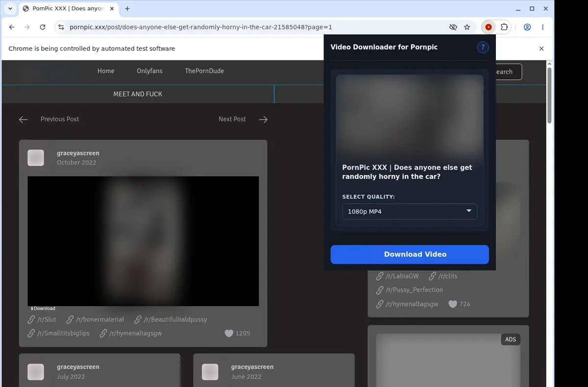Go to Next Post link
The image size is (588, 387).
click(x=232, y=119)
